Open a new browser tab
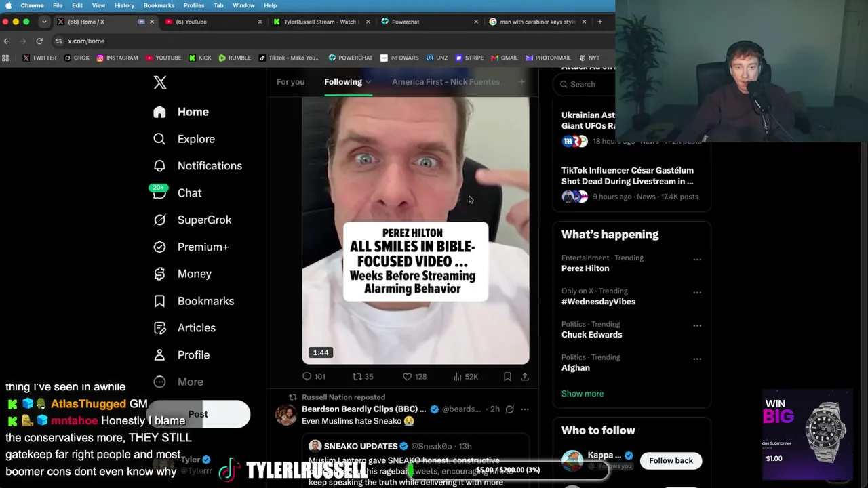The image size is (868, 488). coord(599,22)
